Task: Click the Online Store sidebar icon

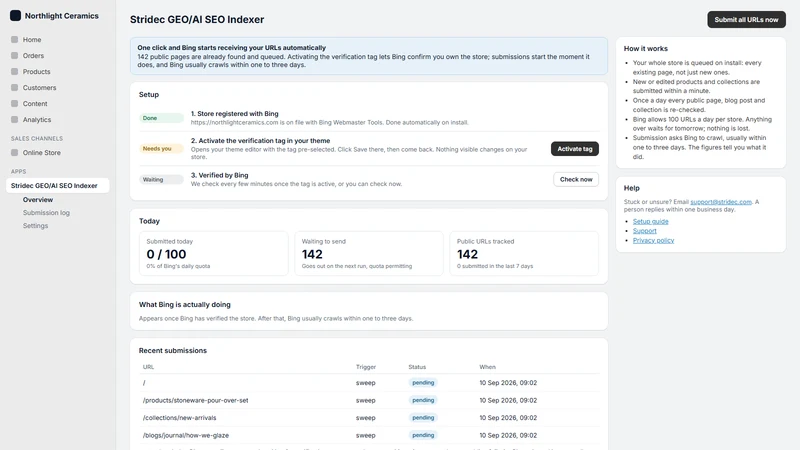Action: pos(14,153)
